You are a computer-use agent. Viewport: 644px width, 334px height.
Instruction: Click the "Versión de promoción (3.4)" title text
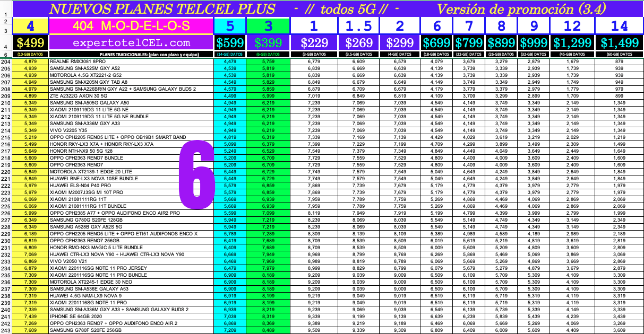tap(520, 8)
